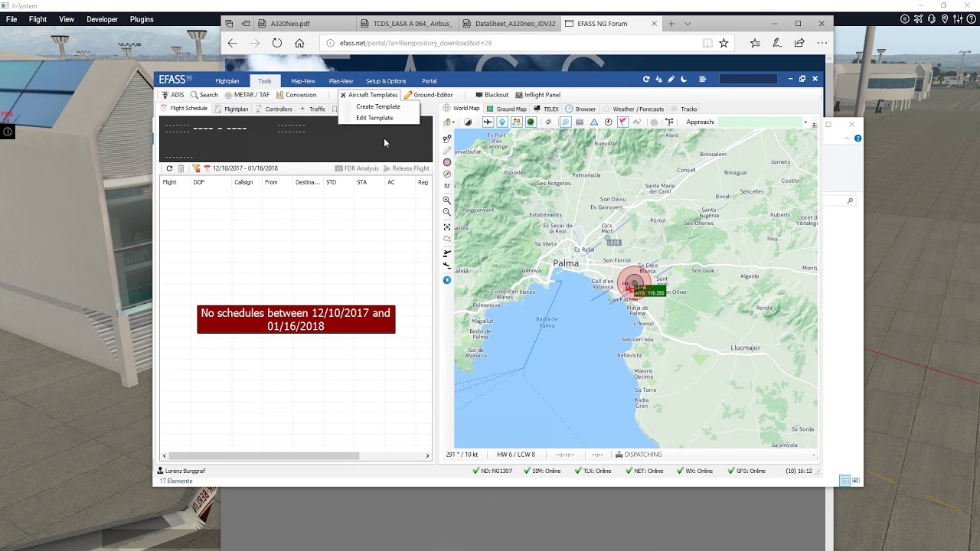
Task: Open the Setup & Options ribbon tab
Action: (386, 81)
